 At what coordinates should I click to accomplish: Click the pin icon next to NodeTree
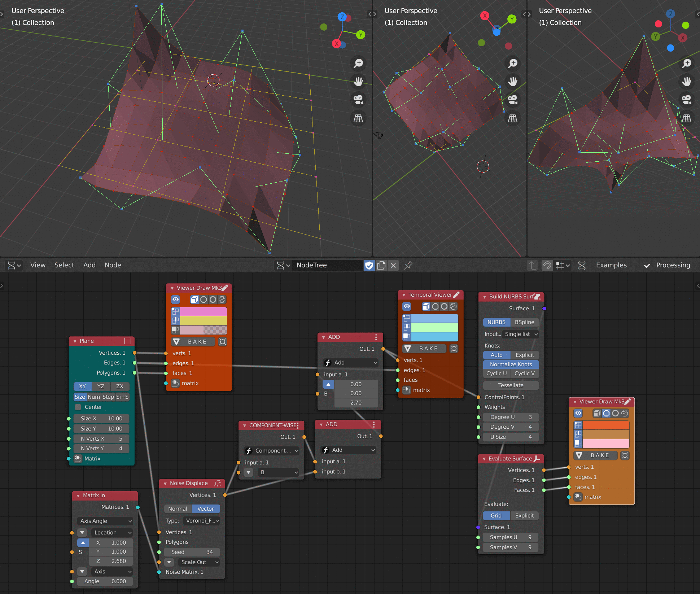[408, 265]
